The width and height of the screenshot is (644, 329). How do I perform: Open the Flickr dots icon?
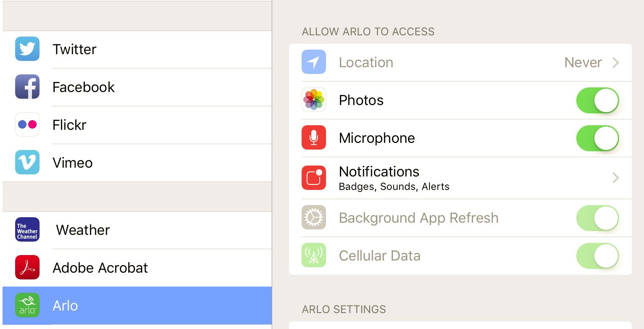coord(27,125)
